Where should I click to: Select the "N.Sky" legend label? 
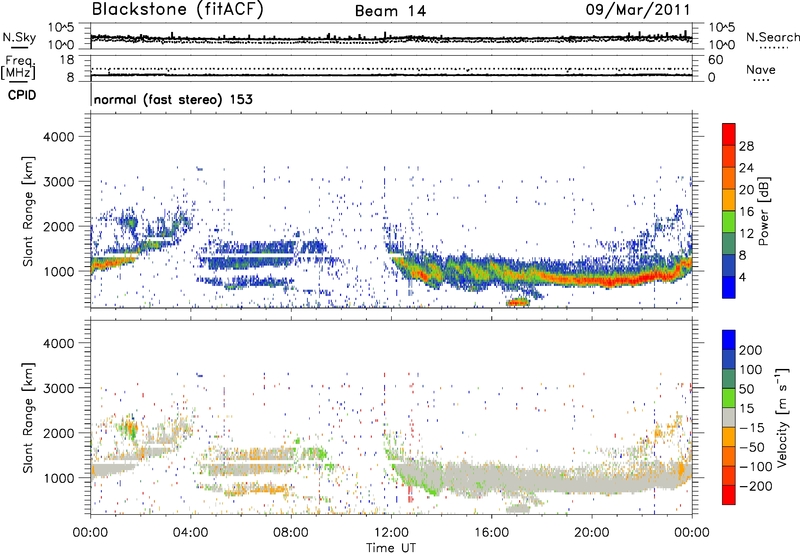(x=19, y=37)
